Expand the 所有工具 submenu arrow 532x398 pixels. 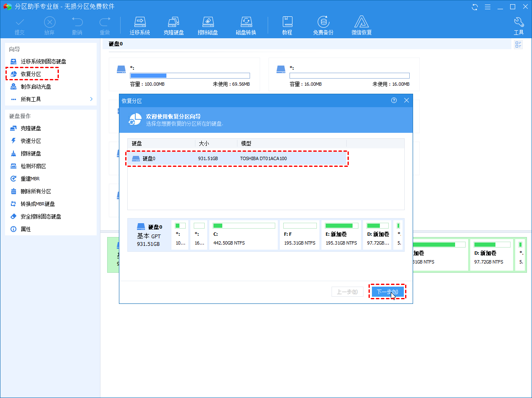tap(91, 99)
